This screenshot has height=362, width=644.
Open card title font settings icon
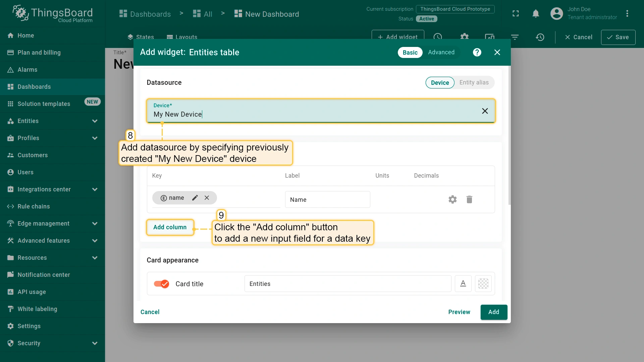click(x=463, y=284)
